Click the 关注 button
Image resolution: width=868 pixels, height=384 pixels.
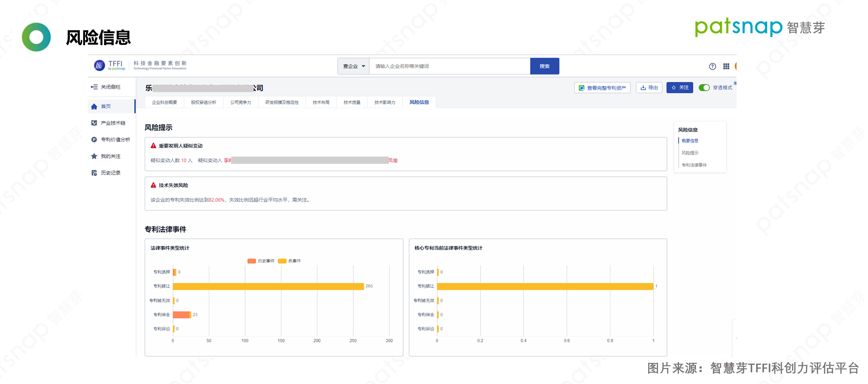tap(680, 87)
